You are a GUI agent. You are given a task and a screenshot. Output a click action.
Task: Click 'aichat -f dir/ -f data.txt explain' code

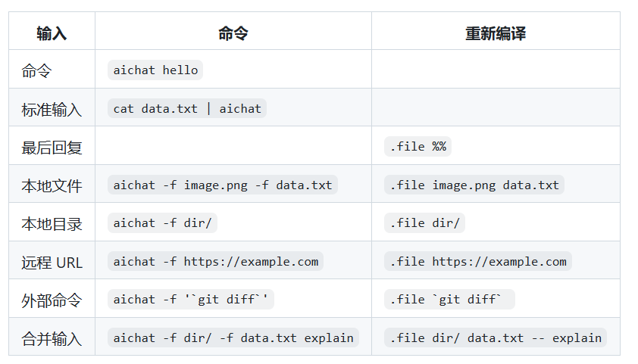(233, 338)
